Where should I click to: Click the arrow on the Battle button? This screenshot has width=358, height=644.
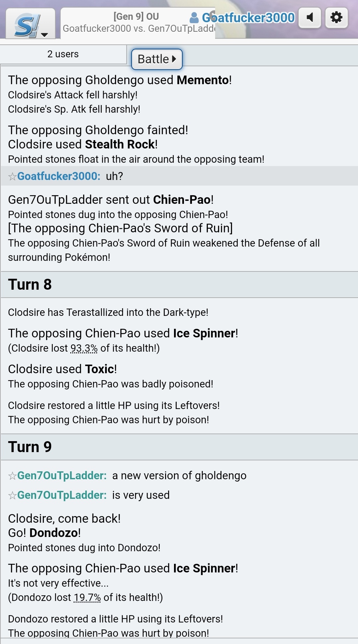tap(174, 59)
